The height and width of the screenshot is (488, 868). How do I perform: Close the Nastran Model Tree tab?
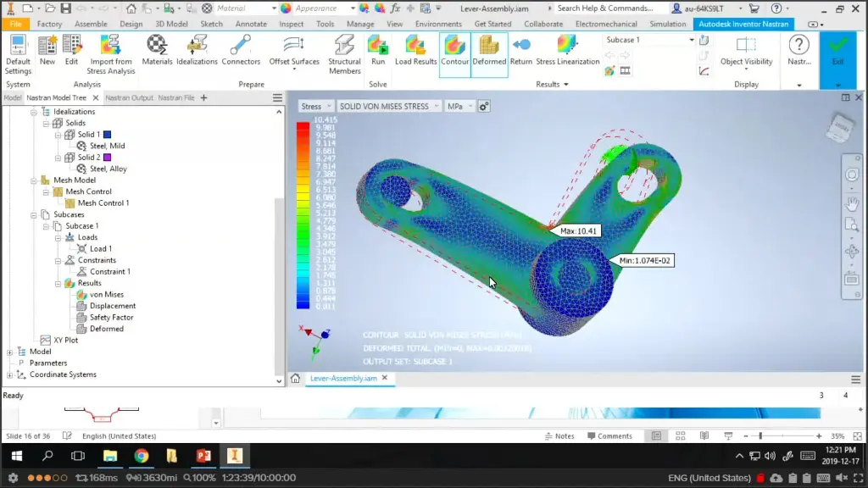coord(95,97)
